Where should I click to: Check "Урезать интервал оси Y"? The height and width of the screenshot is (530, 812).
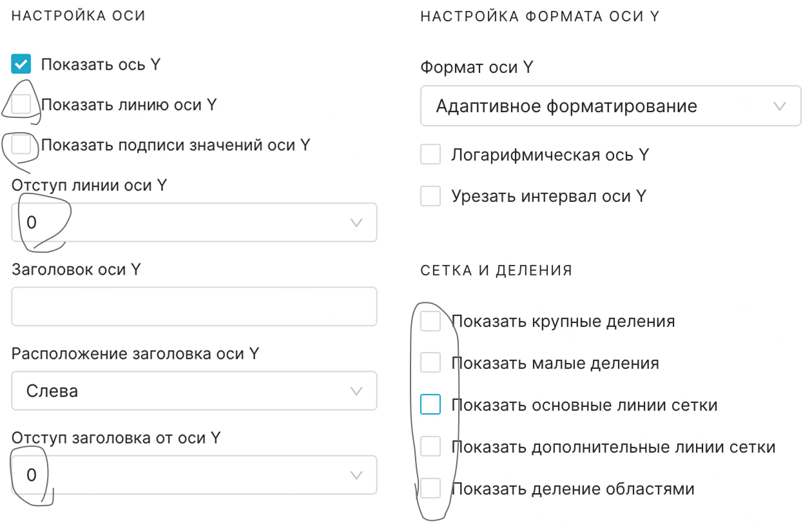point(430,196)
